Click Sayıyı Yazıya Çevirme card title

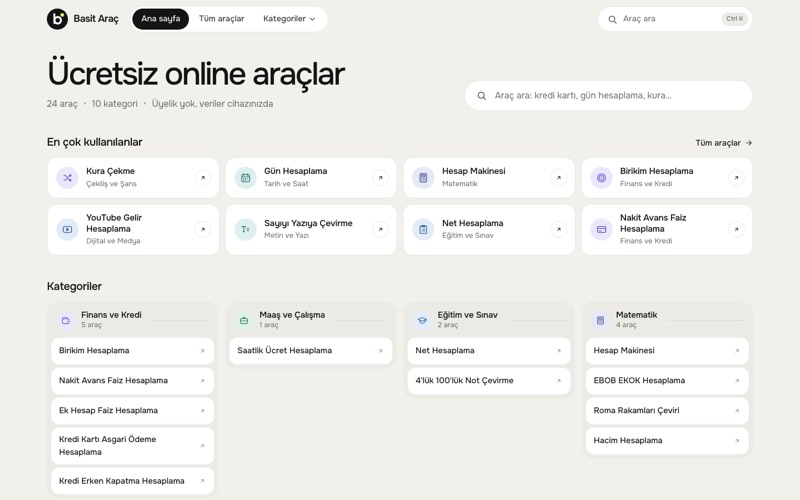click(308, 223)
